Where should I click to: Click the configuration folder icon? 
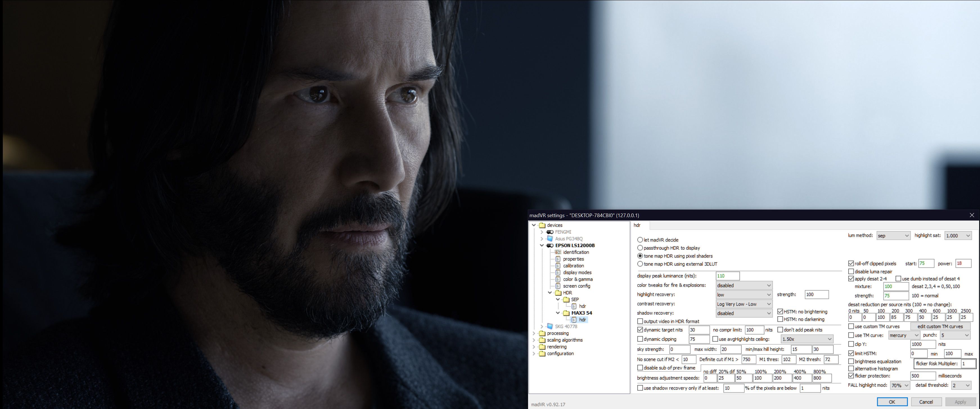coord(542,354)
